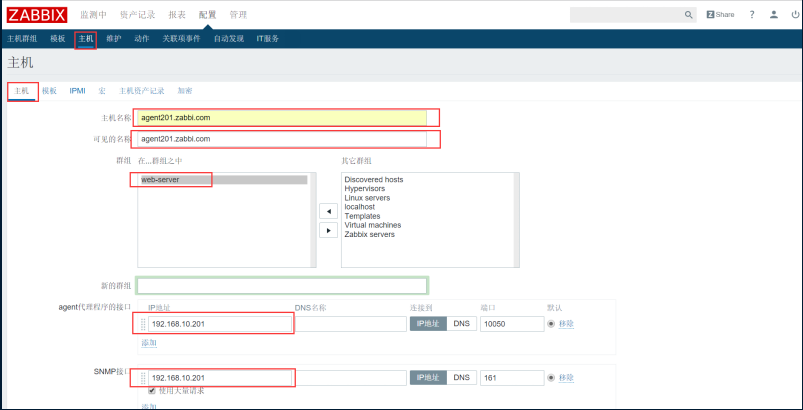Screen dimensions: 803x410
Task: Select web-server in current groups list
Action: [224, 180]
